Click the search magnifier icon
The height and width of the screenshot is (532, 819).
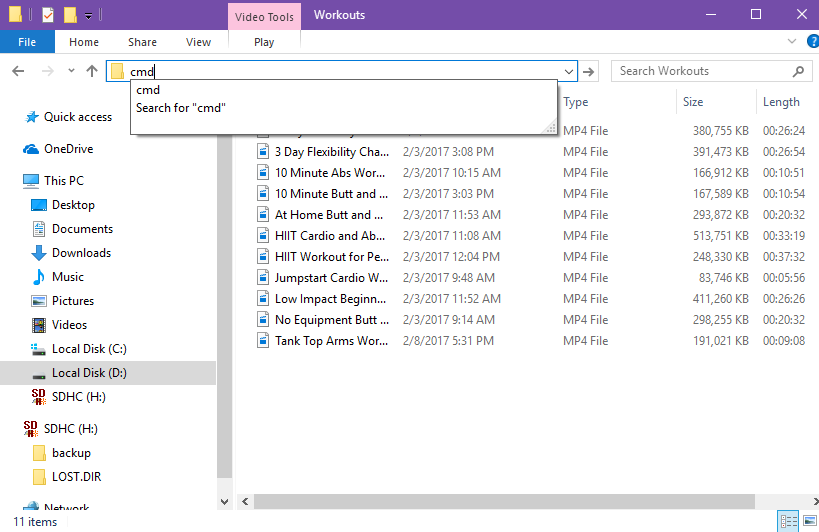point(798,71)
